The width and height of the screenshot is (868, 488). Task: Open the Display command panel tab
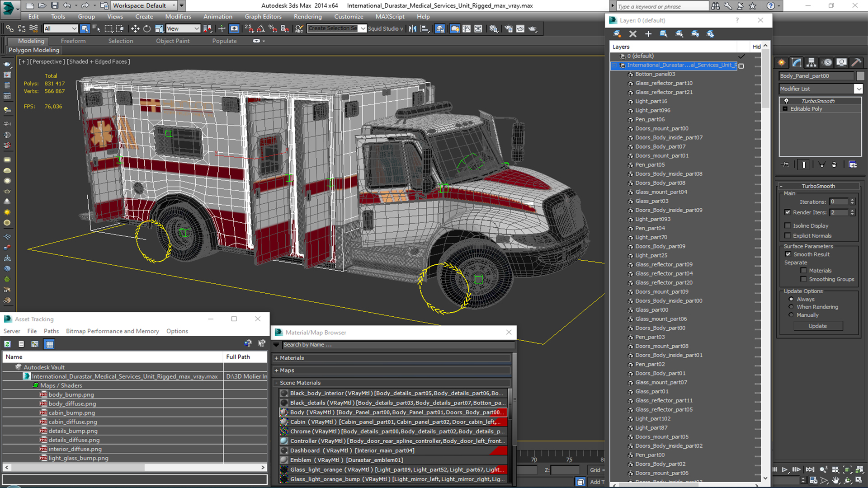point(841,62)
